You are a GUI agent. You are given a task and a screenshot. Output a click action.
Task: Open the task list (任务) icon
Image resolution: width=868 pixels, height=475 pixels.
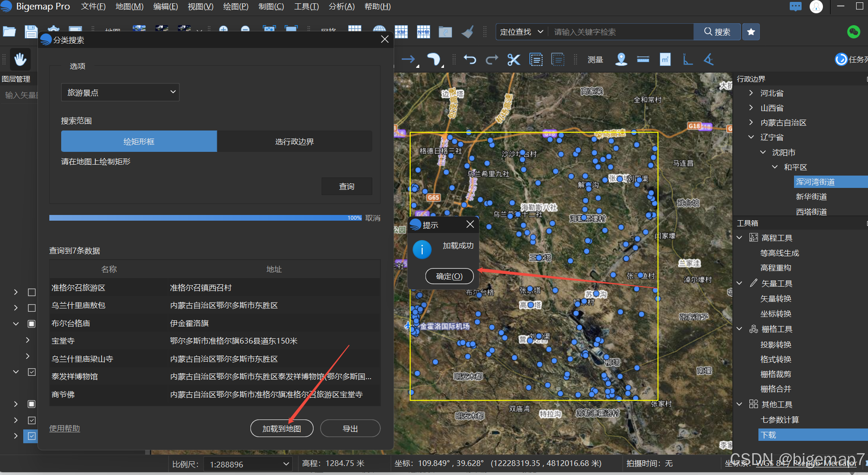tap(841, 59)
